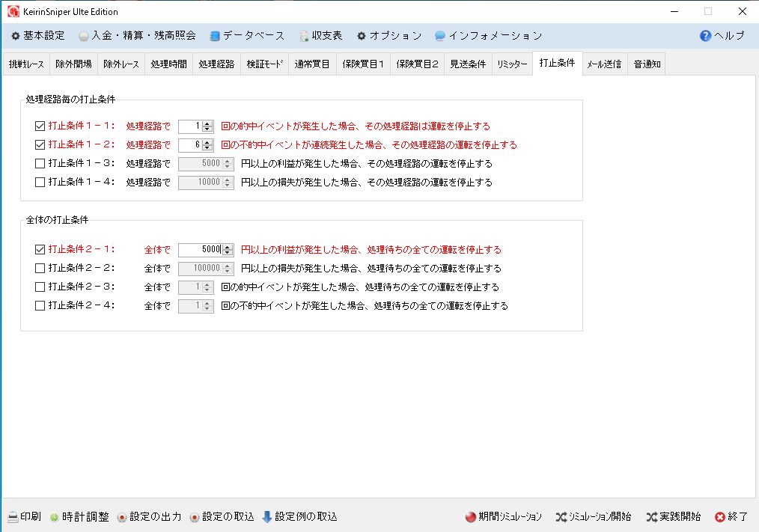Click the 設定の出力 icon

tap(122, 517)
